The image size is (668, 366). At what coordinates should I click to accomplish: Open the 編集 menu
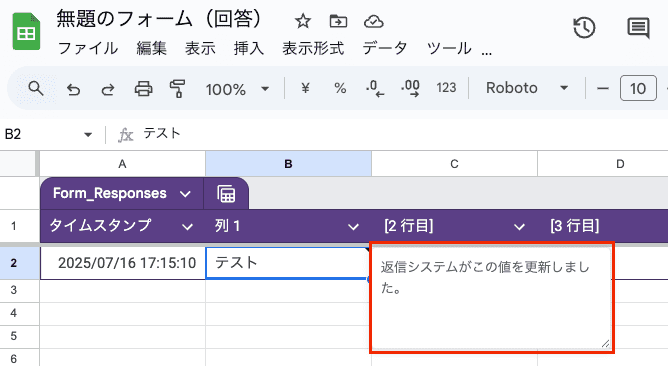(x=151, y=48)
